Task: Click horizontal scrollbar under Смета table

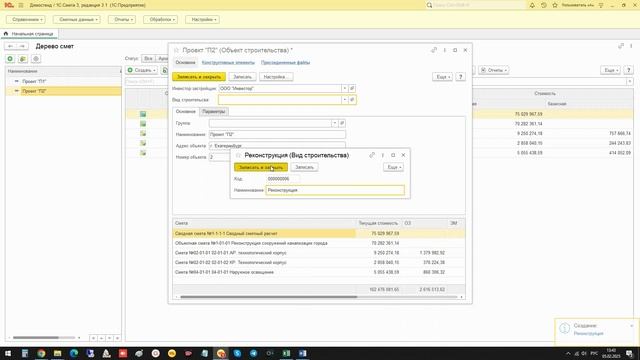Action: tap(269, 297)
